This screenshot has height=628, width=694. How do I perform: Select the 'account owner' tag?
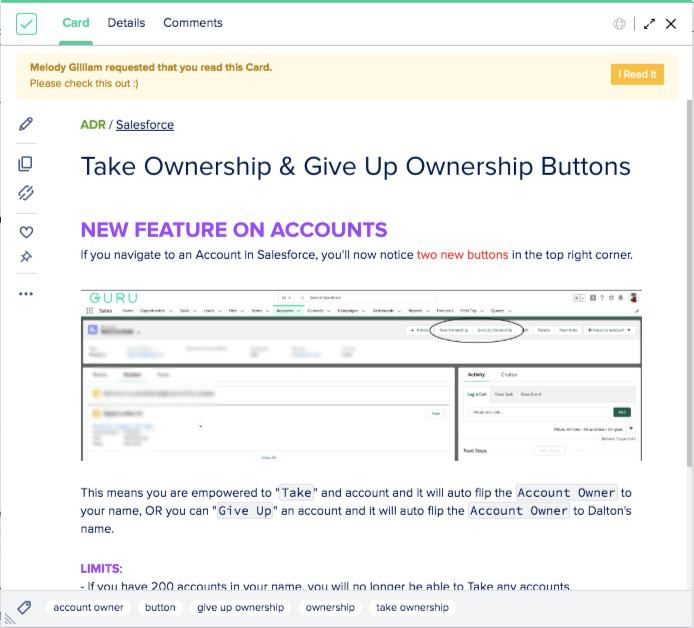pyautogui.click(x=88, y=608)
